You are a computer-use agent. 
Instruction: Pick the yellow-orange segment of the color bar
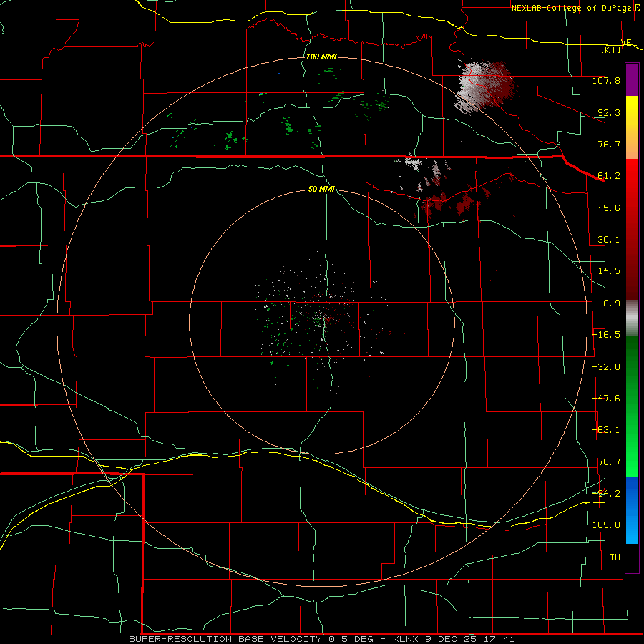point(632,127)
